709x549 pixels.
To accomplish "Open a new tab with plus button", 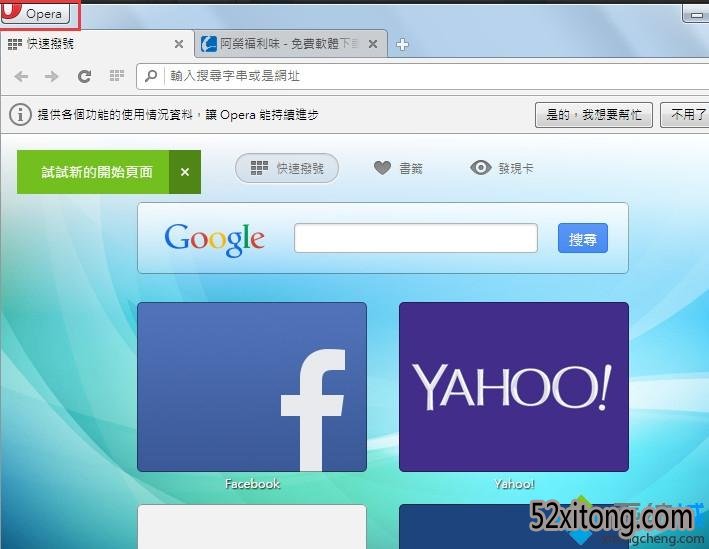I will [402, 44].
